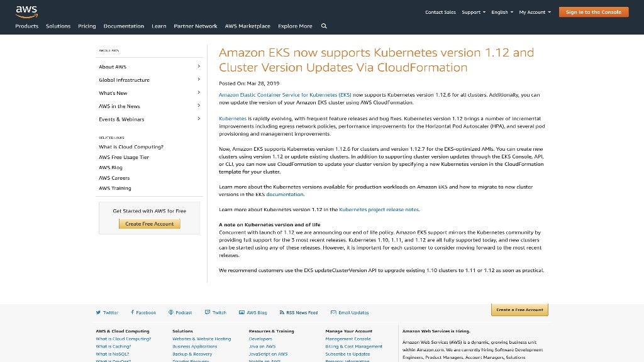
Task: Open the Solutions menu
Action: pyautogui.click(x=58, y=26)
